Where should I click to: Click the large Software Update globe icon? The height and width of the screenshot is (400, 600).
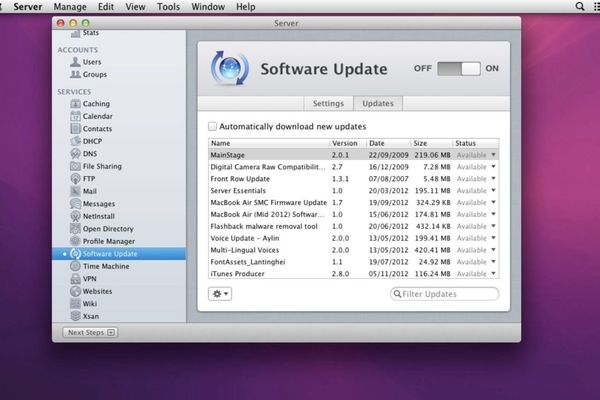pos(230,68)
